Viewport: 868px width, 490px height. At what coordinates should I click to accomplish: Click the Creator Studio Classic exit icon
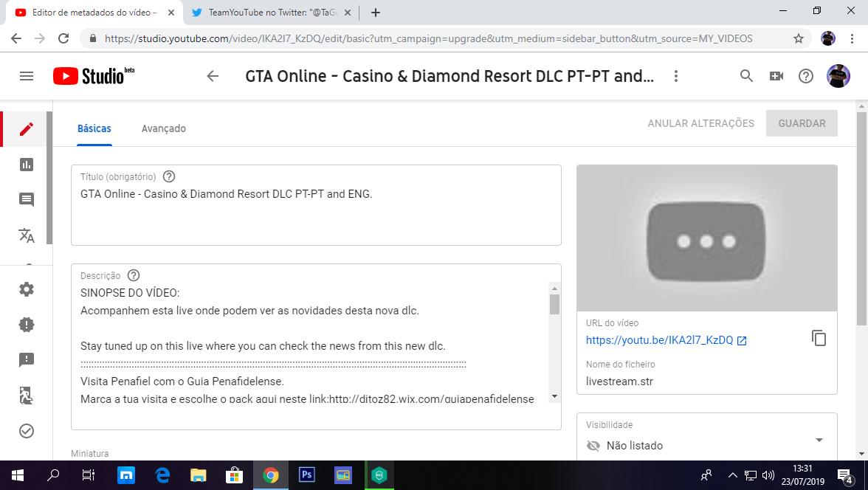[x=27, y=396]
